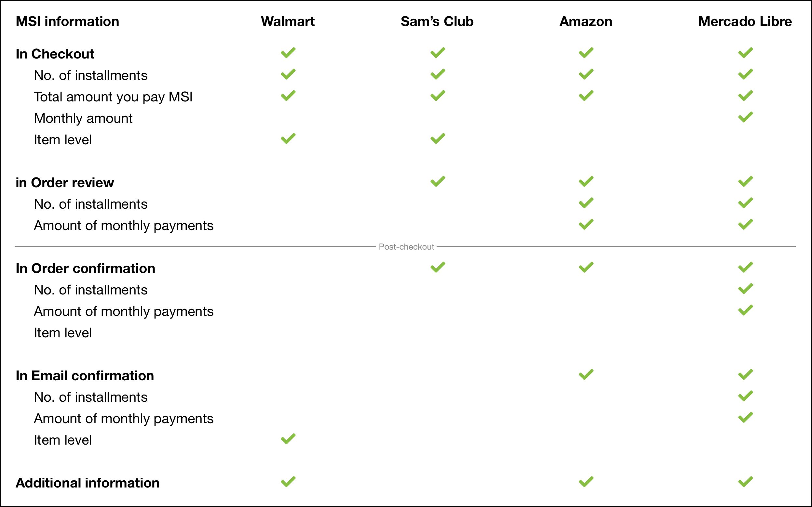This screenshot has height=507, width=812.
Task: Select the In Email confirmation section heading
Action: (85, 376)
